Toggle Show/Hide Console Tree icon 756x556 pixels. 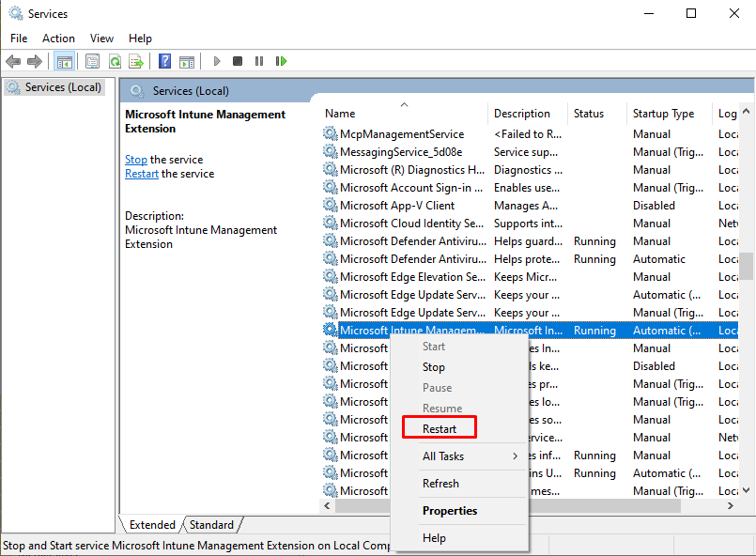click(64, 61)
